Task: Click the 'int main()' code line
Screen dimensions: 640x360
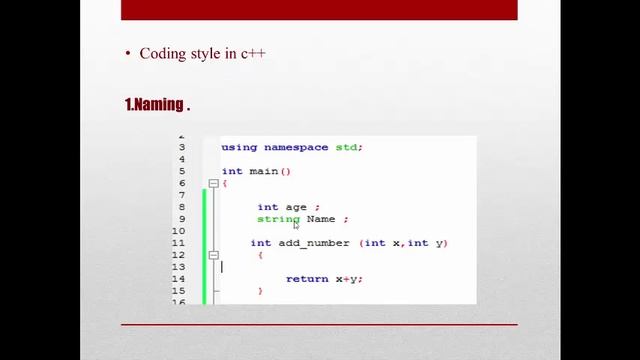Action: 256,171
